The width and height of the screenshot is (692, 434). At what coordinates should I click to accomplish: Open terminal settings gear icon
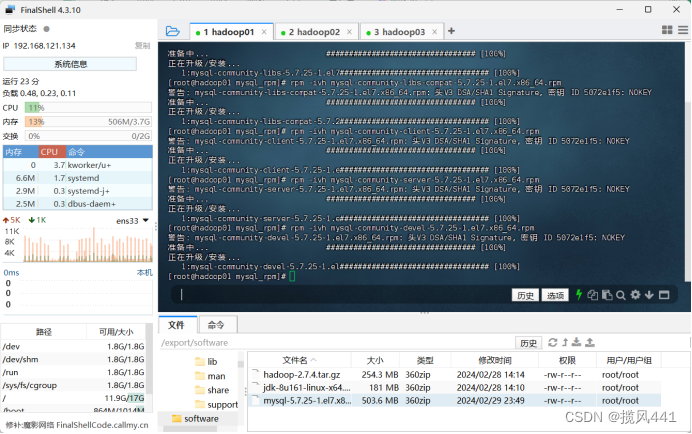(635, 294)
